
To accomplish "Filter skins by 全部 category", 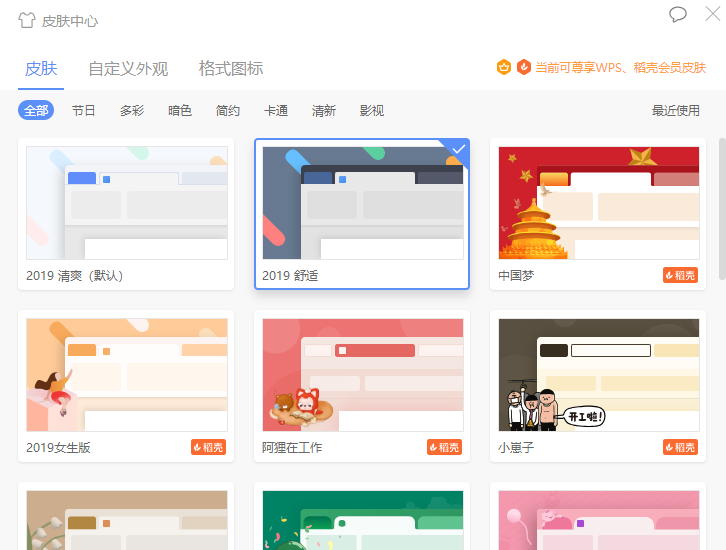I will [36, 110].
